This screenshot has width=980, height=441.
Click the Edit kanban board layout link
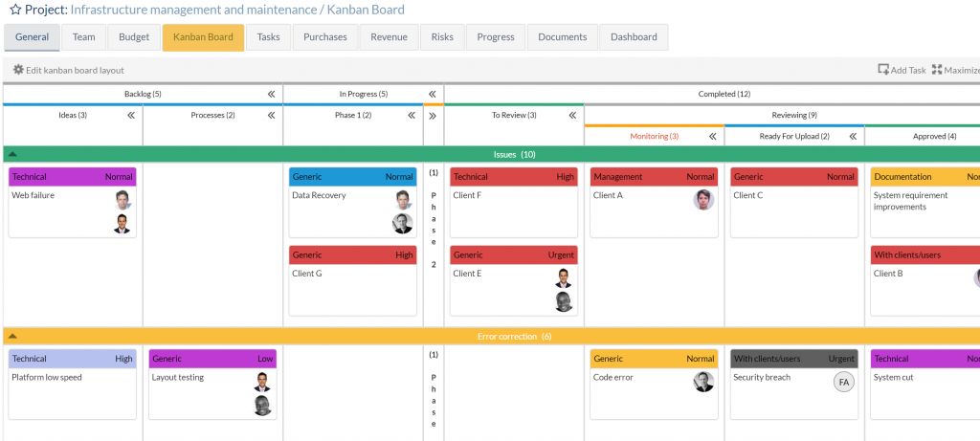[75, 70]
